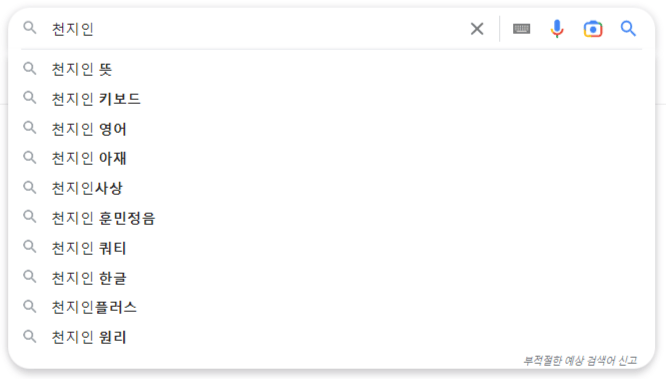Click the magnifier icon beside 천지인 원리
This screenshot has height=379, width=666.
pos(30,337)
